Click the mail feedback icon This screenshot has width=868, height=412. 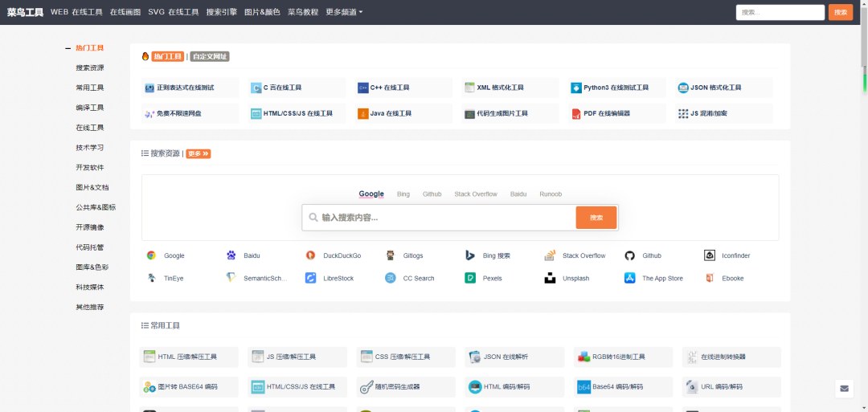pos(844,389)
